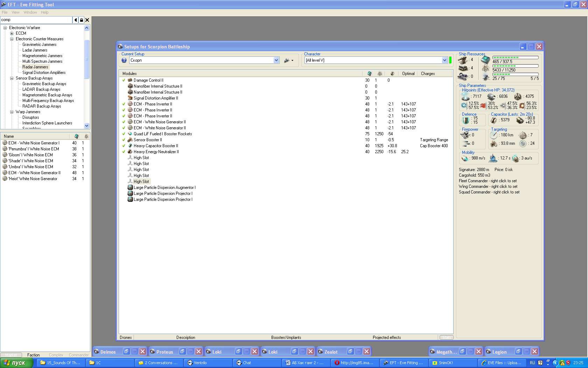
Task: Click the green character skill indicator
Action: tap(450, 60)
